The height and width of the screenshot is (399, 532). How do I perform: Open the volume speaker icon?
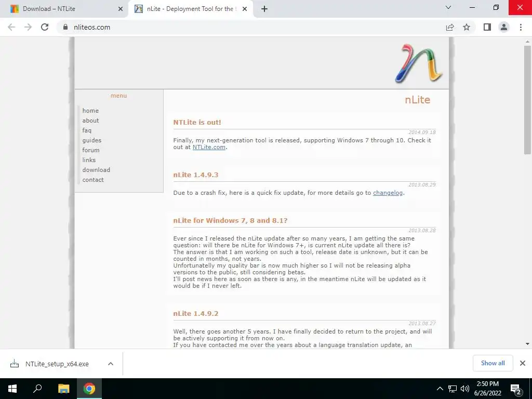(x=465, y=389)
